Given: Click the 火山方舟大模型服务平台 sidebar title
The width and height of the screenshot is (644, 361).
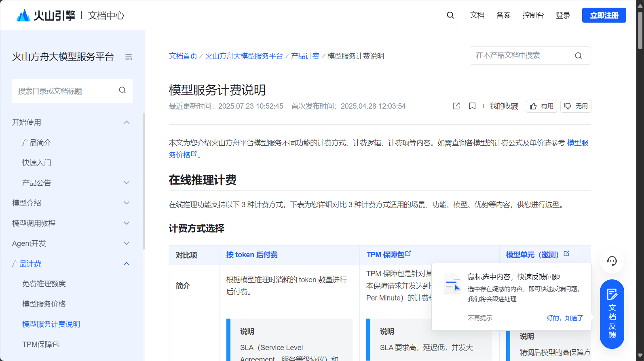Looking at the screenshot, I should click(x=63, y=57).
